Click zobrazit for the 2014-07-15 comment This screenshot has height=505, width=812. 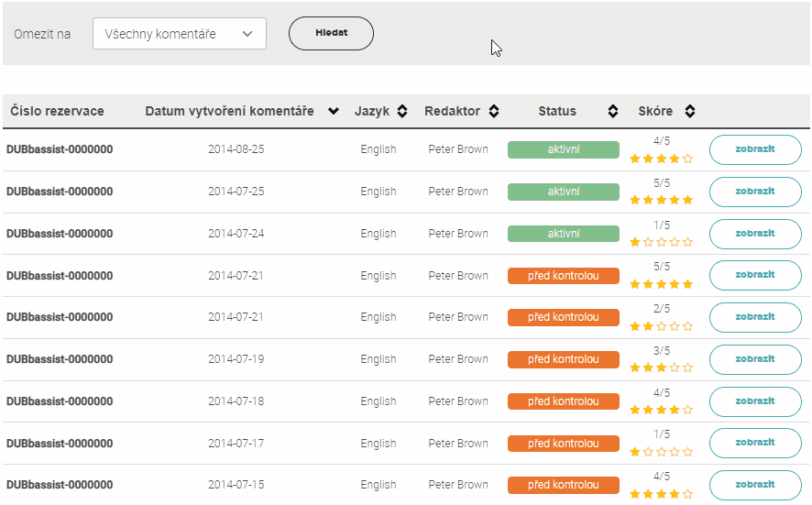tap(755, 485)
